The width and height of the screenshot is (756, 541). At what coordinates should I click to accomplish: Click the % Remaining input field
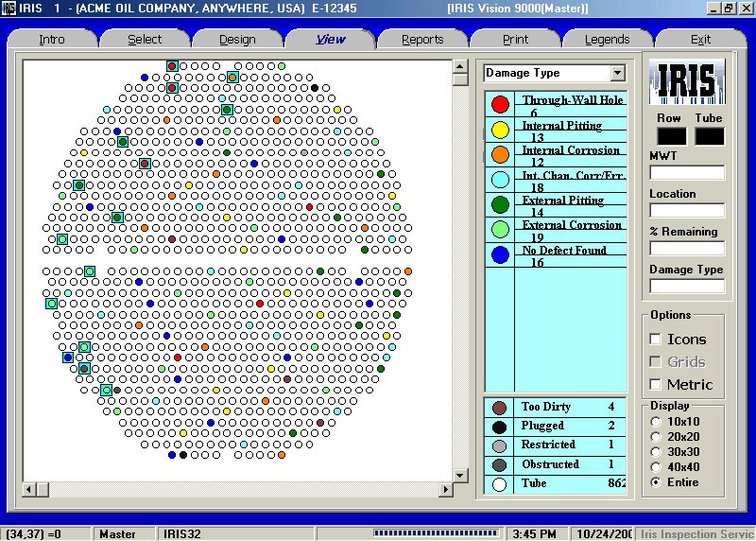pyautogui.click(x=687, y=248)
